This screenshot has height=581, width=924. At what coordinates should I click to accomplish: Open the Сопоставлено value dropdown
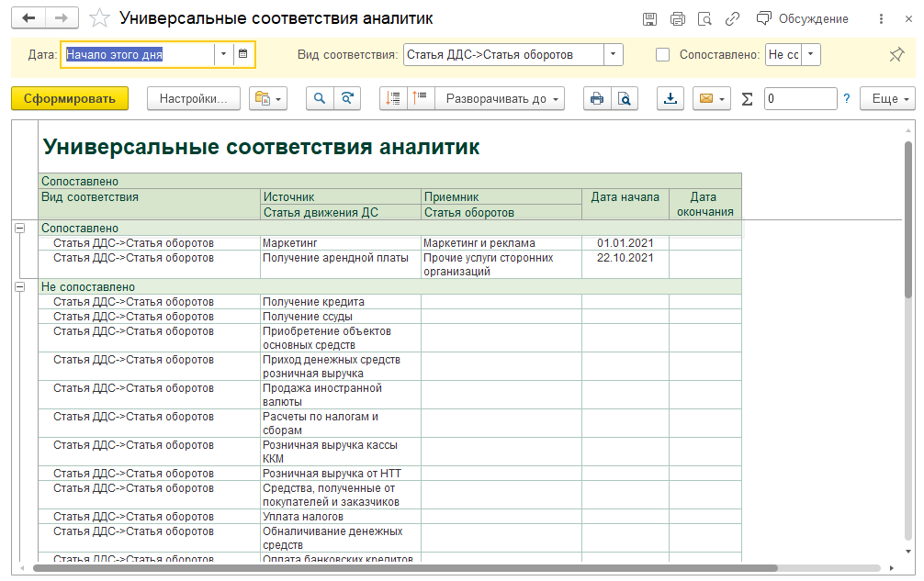click(x=810, y=55)
